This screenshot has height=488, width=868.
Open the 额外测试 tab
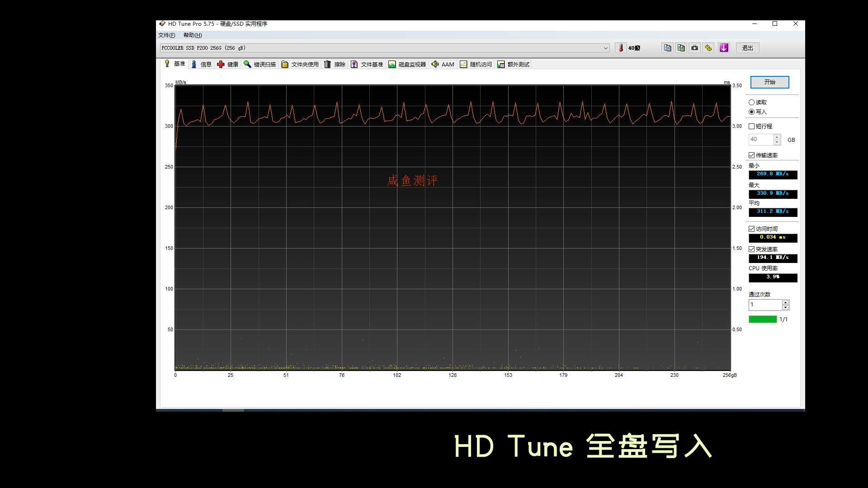pos(514,65)
